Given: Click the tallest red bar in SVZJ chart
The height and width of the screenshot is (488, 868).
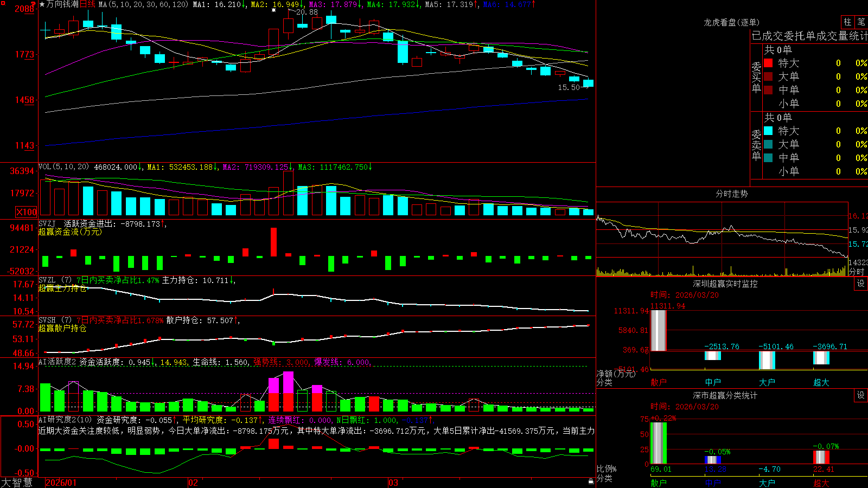Looking at the screenshot, I should (273, 242).
